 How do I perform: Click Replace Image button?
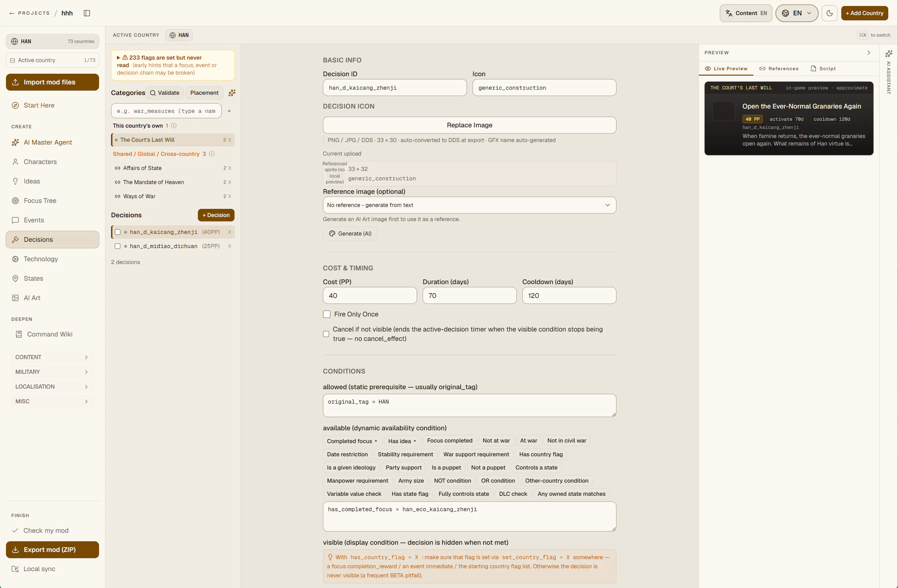(469, 125)
